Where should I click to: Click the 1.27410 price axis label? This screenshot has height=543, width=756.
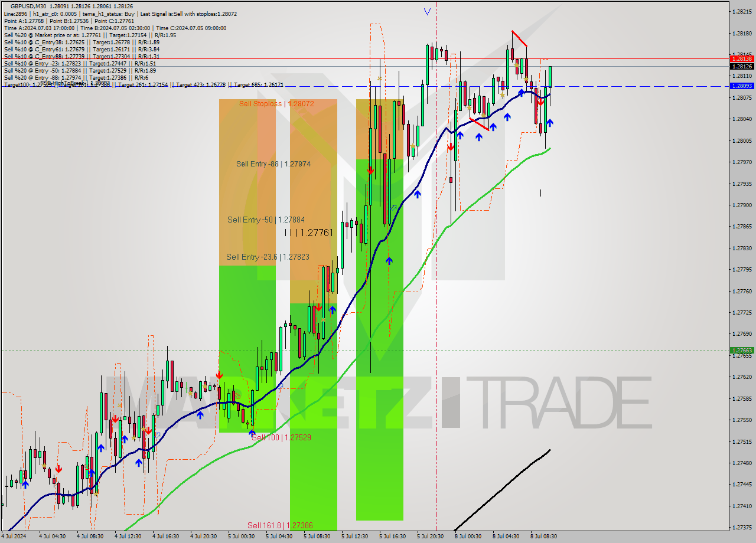coord(741,506)
